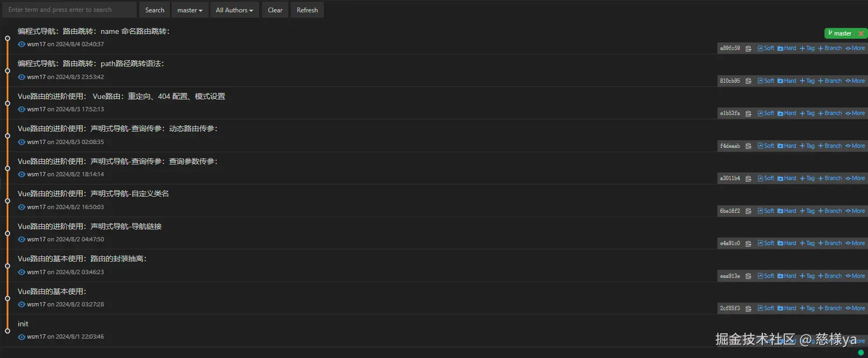Click the search term input field
The height and width of the screenshot is (358, 868).
(69, 10)
